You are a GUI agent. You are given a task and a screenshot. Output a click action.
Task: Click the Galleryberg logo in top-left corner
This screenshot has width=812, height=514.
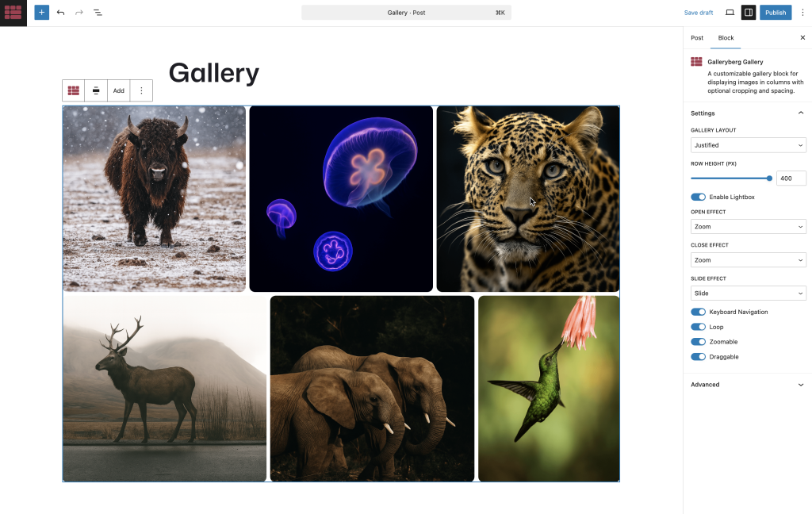(x=13, y=13)
